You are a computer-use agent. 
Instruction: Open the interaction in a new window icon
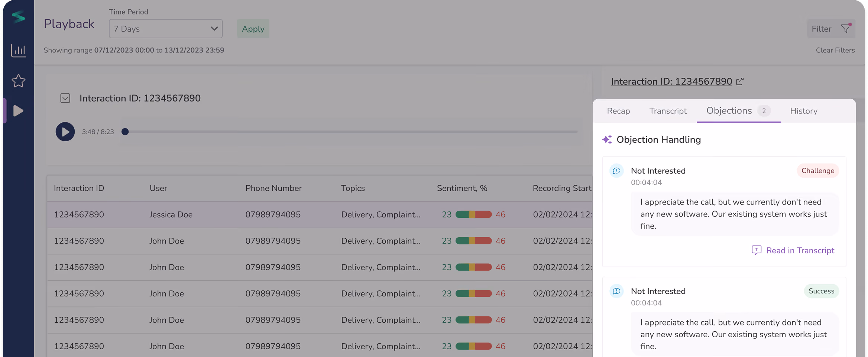click(x=740, y=81)
